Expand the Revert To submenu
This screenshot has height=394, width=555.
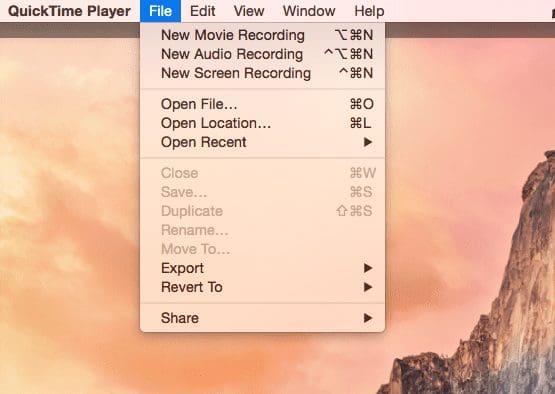(x=263, y=287)
